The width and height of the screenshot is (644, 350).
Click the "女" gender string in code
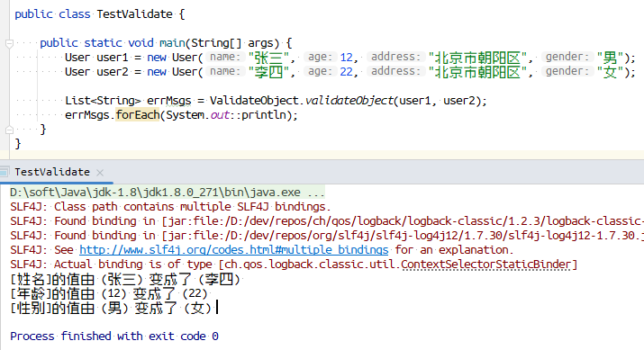611,72
